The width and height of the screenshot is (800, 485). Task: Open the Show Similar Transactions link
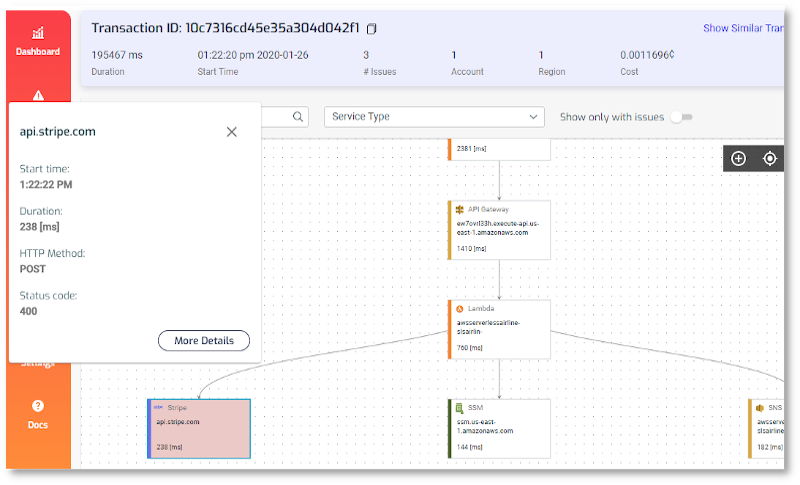(743, 28)
